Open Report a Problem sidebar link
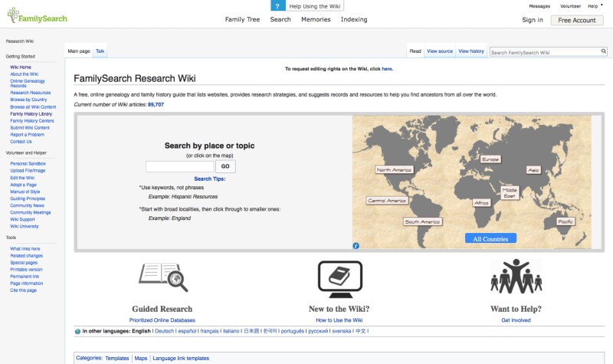Viewport: 613px width, 364px height. point(28,135)
